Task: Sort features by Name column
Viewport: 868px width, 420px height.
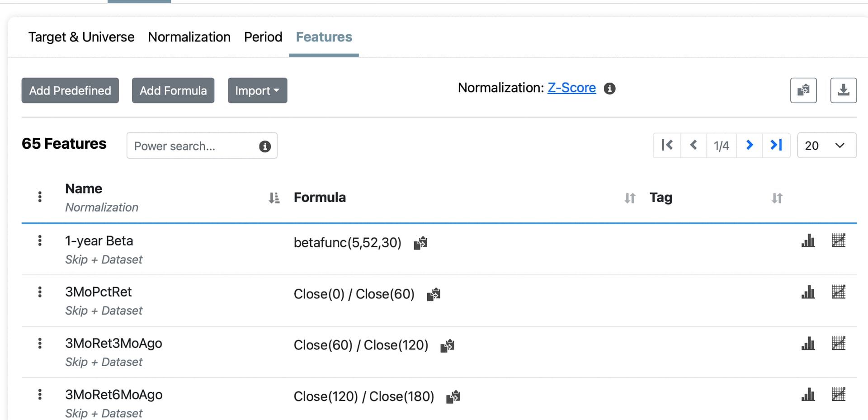Action: coord(274,198)
